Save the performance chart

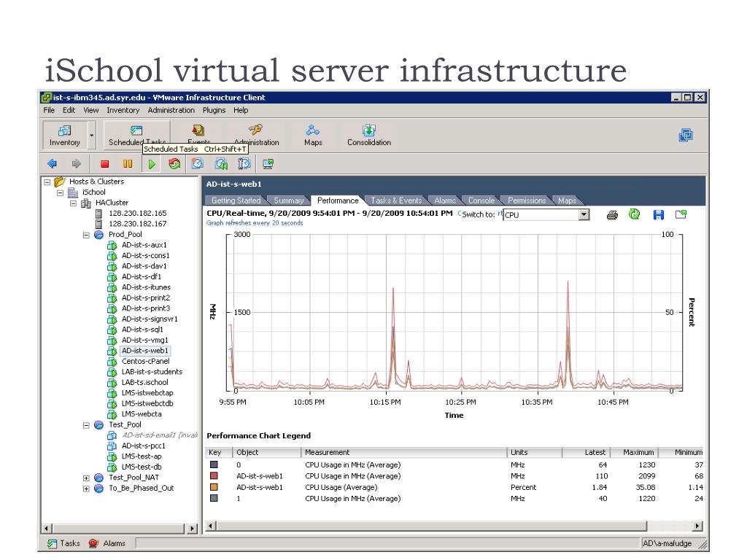(659, 215)
